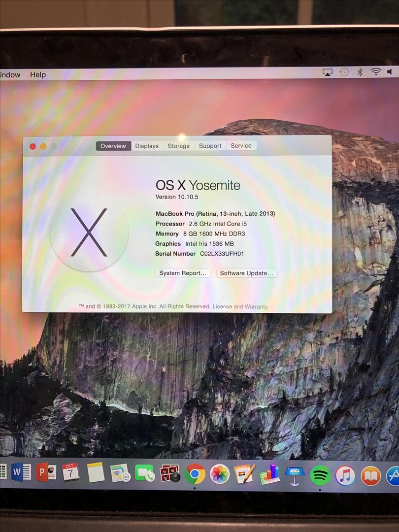The image size is (399, 532).
Task: Open the Support tab
Action: [210, 145]
